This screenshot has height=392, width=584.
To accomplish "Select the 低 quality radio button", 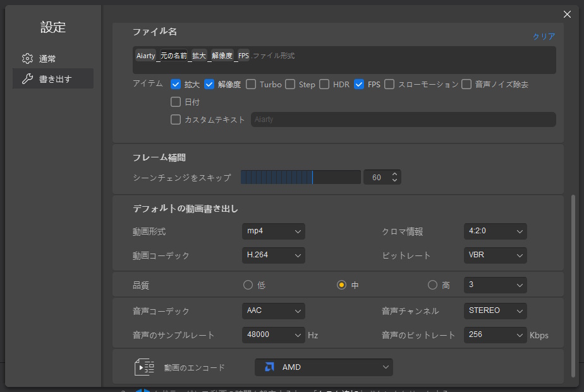I will click(248, 285).
